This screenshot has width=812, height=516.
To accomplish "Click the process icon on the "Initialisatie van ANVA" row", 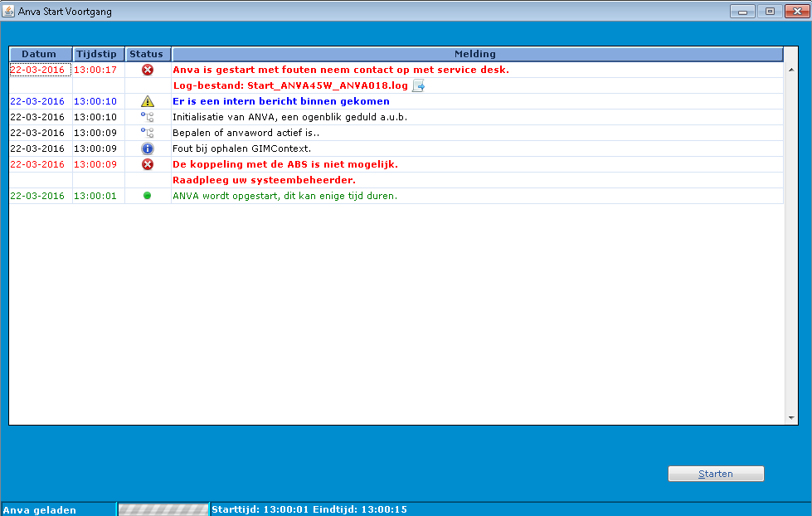I will point(147,117).
